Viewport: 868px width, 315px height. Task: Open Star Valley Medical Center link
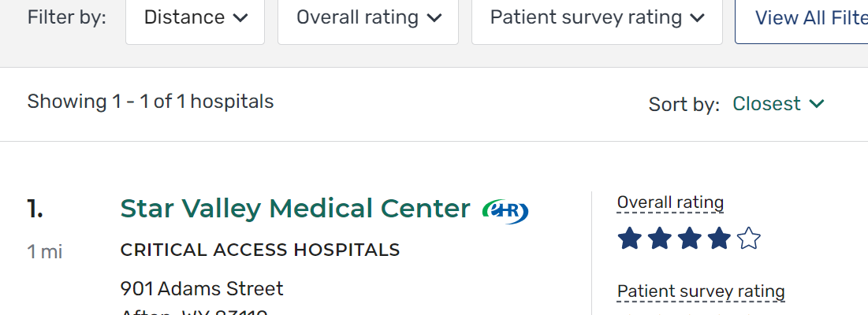tap(295, 209)
